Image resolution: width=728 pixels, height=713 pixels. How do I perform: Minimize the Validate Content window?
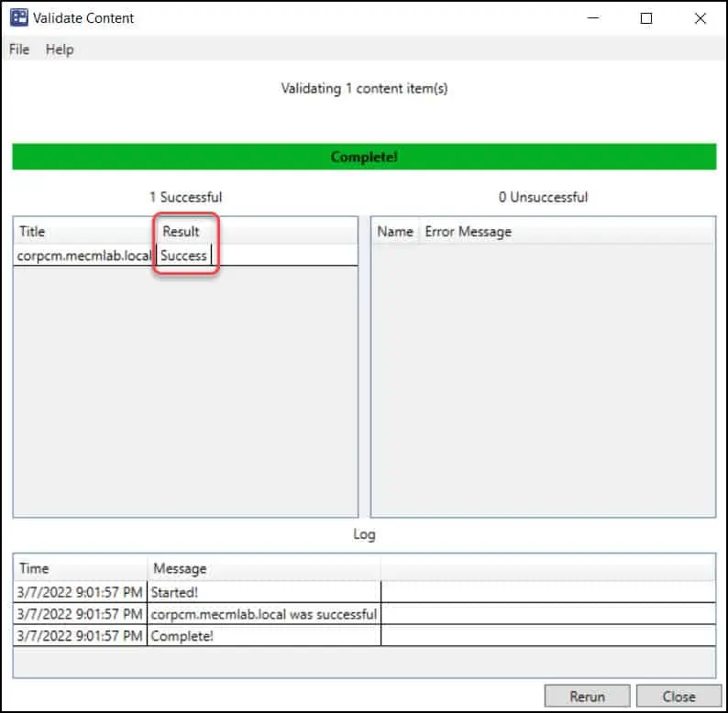[593, 18]
